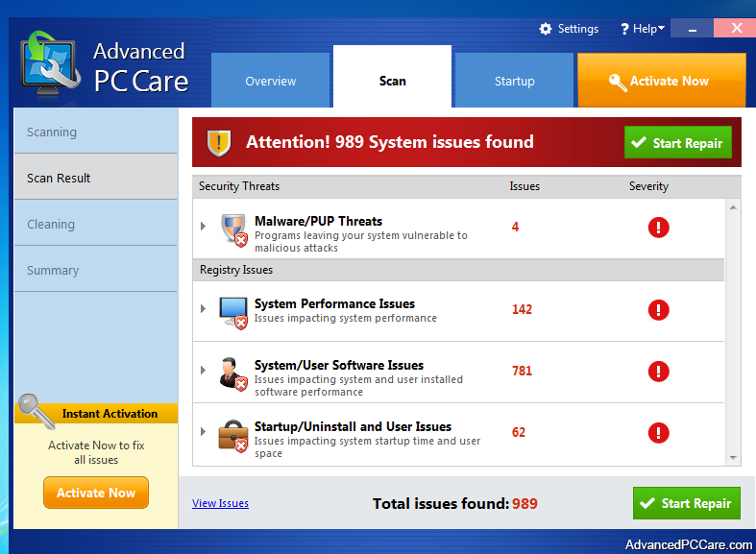This screenshot has width=756, height=554.
Task: Switch to the Overview tab
Action: point(270,82)
